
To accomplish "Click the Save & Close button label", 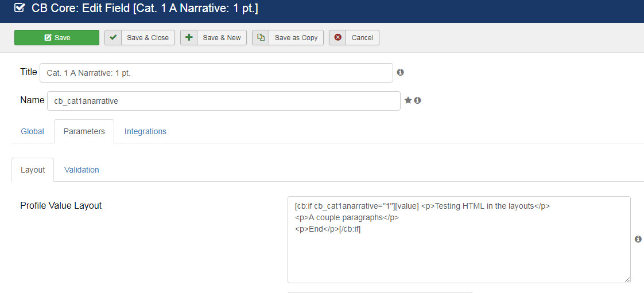I will (x=148, y=37).
